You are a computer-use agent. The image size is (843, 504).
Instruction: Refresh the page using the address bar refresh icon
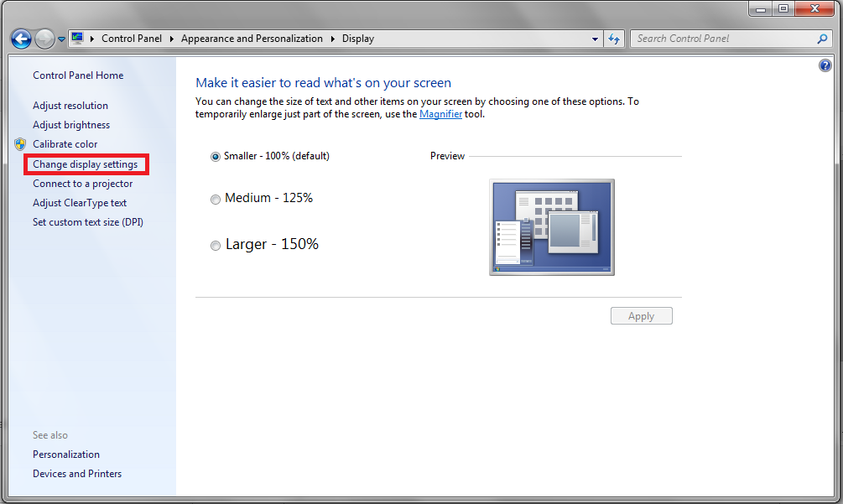pos(614,39)
